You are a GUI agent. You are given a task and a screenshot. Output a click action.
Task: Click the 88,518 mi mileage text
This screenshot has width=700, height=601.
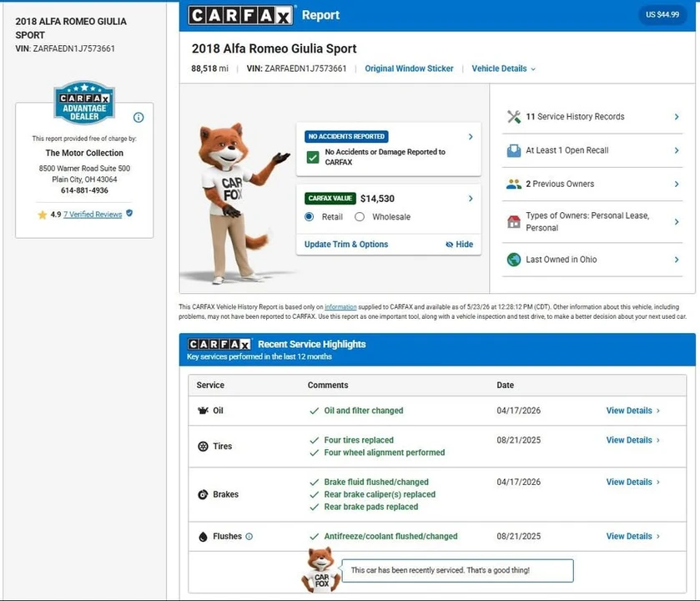coord(209,68)
